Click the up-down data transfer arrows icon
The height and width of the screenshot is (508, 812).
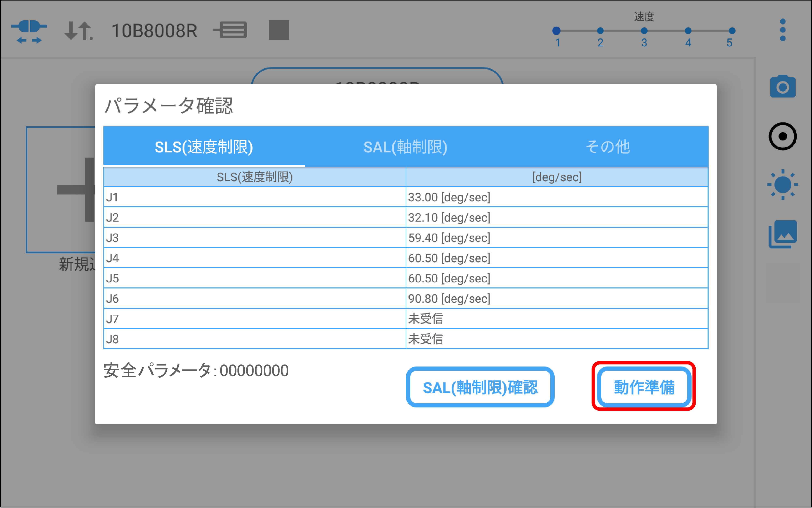click(x=78, y=31)
